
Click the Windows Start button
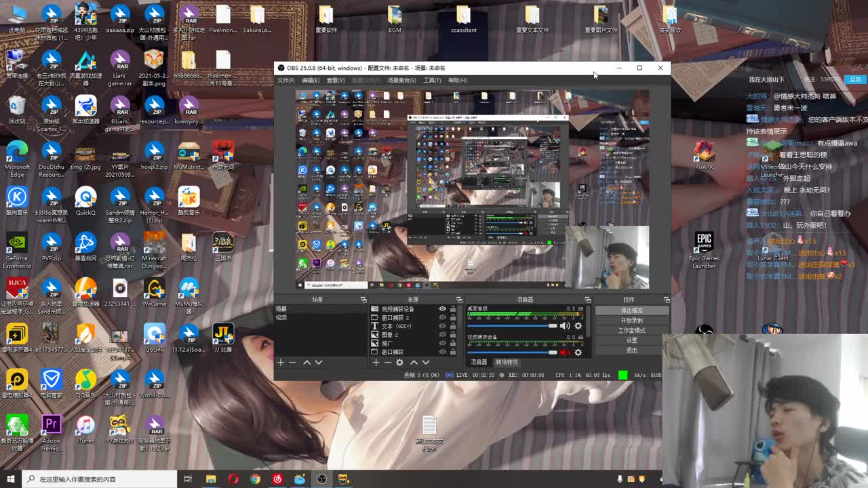9,479
